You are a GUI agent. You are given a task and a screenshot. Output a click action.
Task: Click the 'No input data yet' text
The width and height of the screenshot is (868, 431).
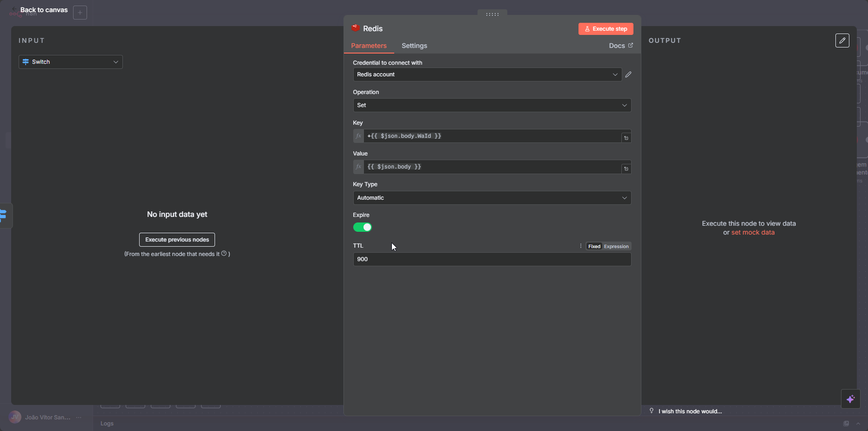tap(177, 214)
